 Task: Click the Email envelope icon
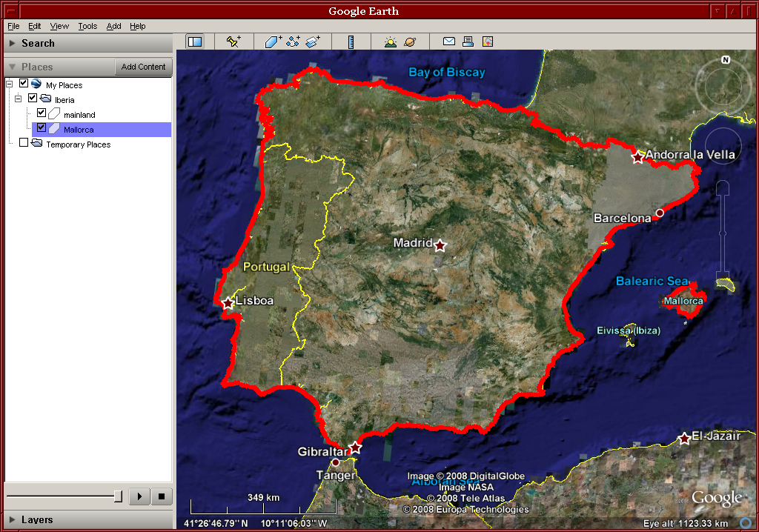(448, 41)
